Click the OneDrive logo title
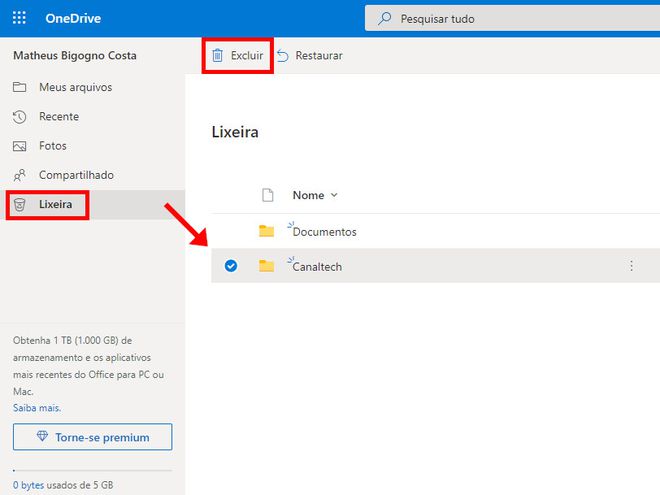 [73, 19]
